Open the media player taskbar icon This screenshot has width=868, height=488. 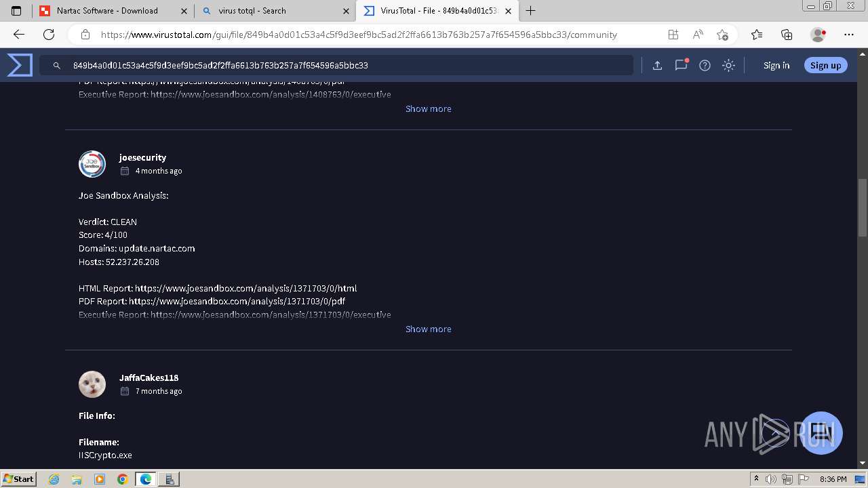click(x=100, y=479)
